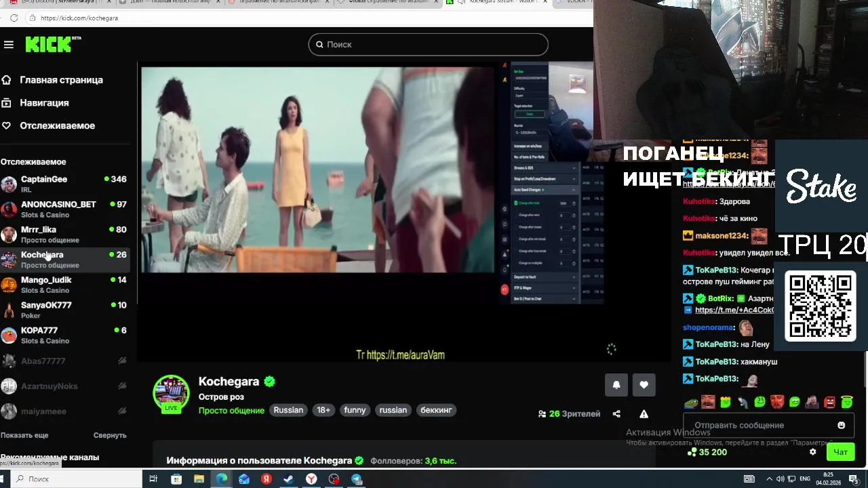
Task: Open File Explorer from the taskbar
Action: tap(199, 479)
